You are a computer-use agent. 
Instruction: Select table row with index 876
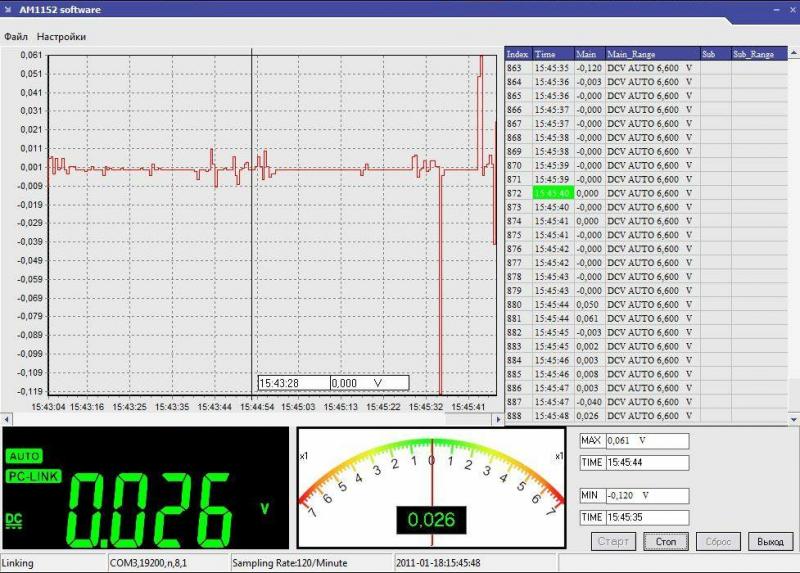[646, 249]
